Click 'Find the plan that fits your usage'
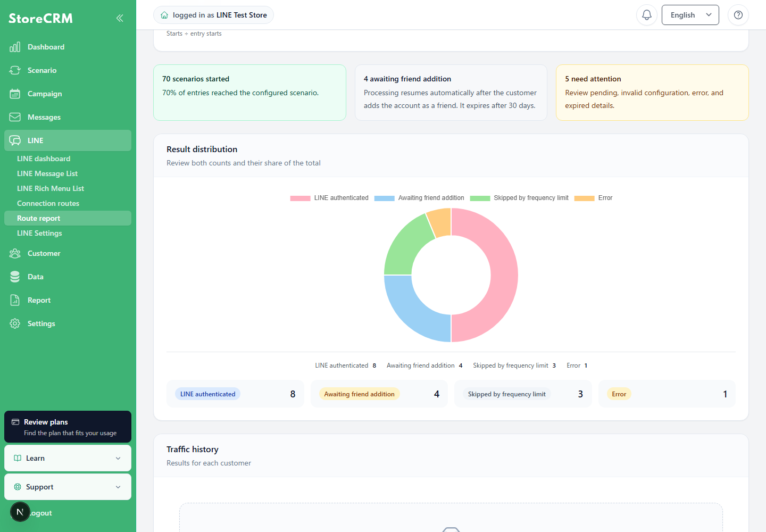766x532 pixels. (x=70, y=433)
